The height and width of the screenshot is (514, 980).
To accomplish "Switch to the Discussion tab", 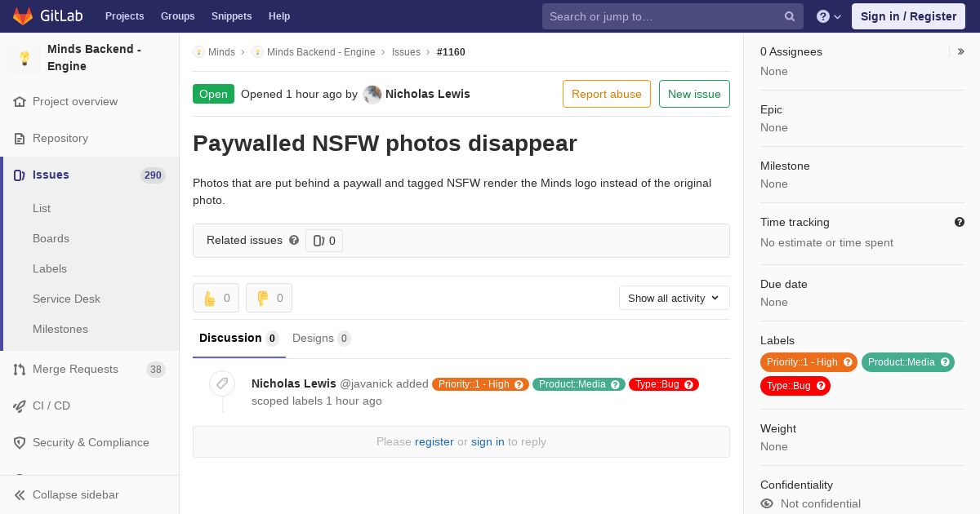I will (x=239, y=339).
